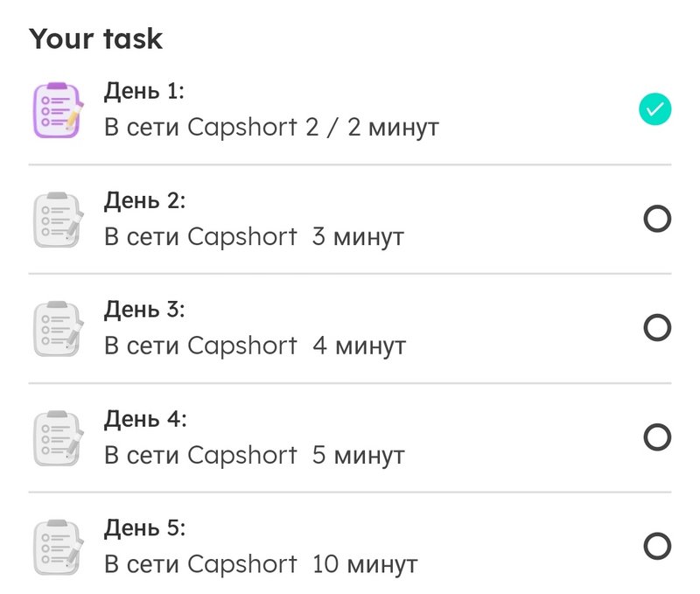Select the empty circle for День 4
Viewport: 700px width, 594px height.
[x=657, y=437]
